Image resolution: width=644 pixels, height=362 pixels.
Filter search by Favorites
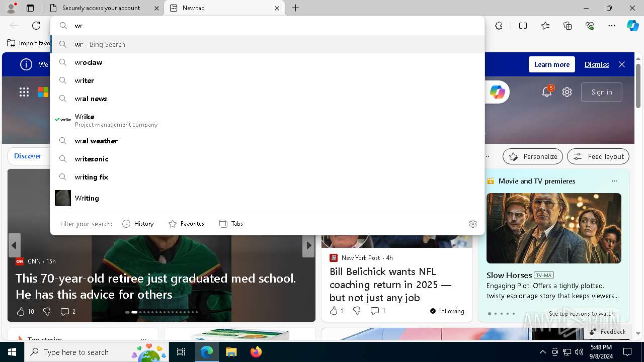[186, 224]
